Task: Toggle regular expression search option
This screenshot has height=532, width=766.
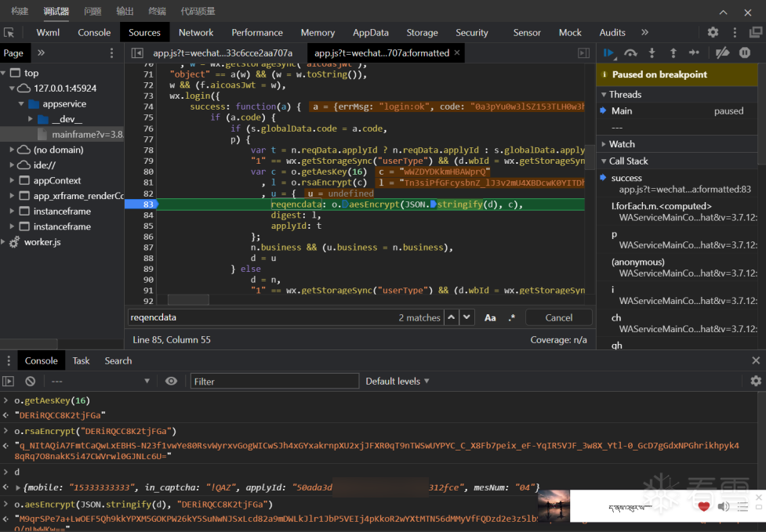Action: click(x=511, y=317)
